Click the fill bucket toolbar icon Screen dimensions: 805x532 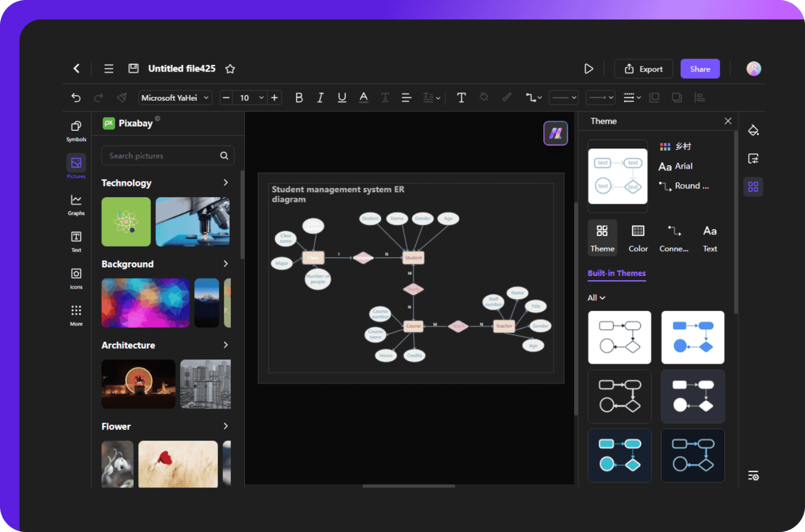(x=484, y=97)
